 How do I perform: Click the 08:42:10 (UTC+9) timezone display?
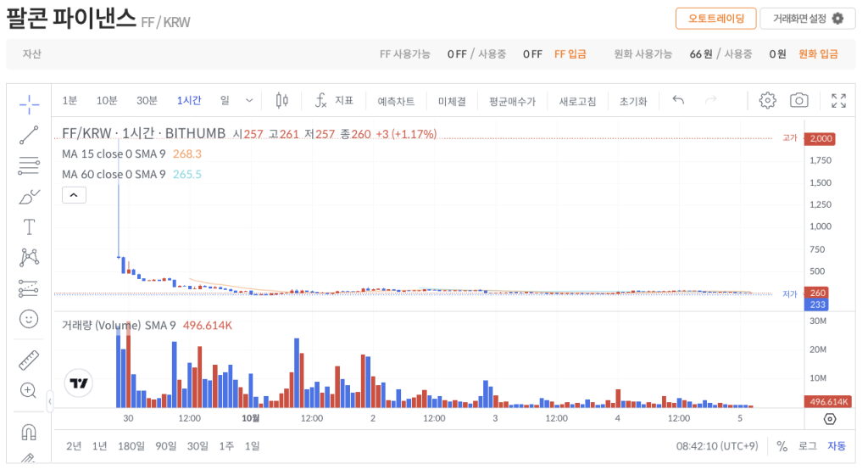tap(716, 446)
